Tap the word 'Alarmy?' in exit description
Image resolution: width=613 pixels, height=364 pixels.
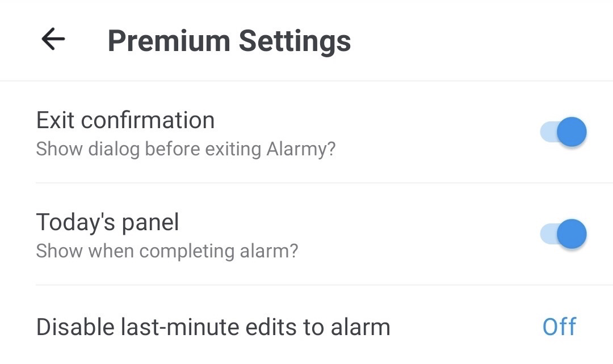[301, 149]
